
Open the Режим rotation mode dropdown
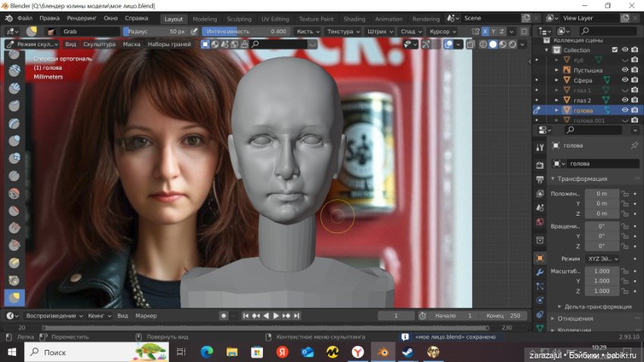coord(602,259)
